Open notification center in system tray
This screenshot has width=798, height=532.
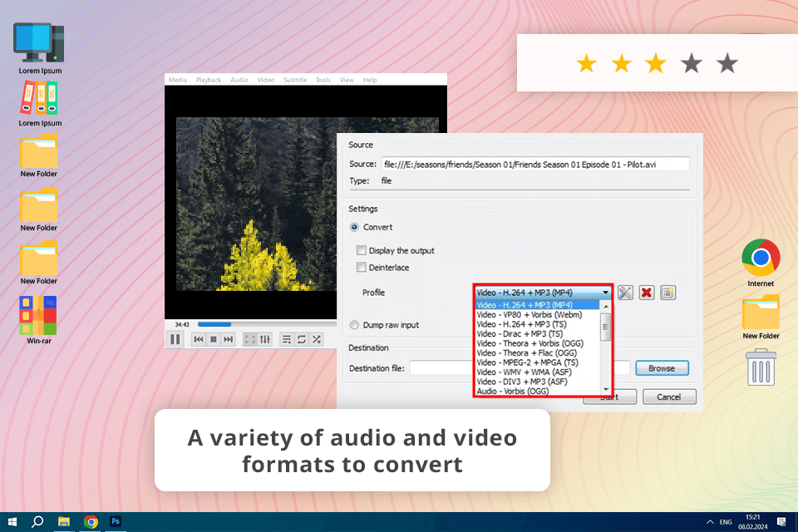(781, 522)
